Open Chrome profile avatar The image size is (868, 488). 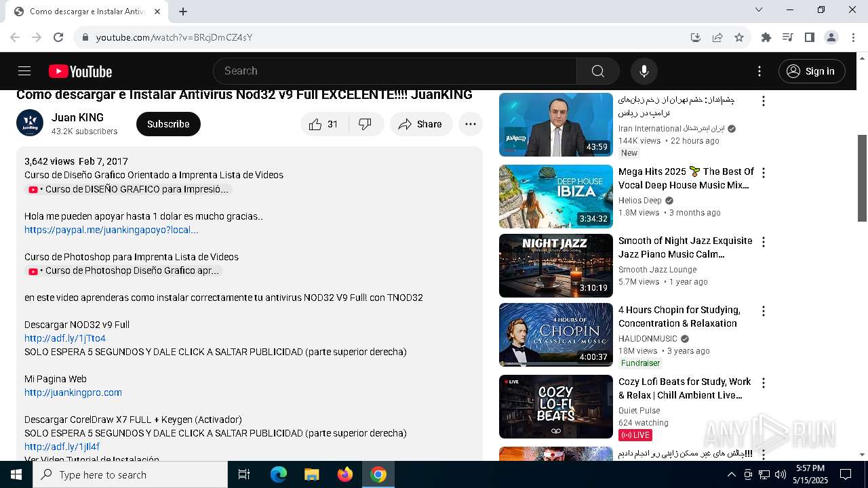[x=831, y=37]
